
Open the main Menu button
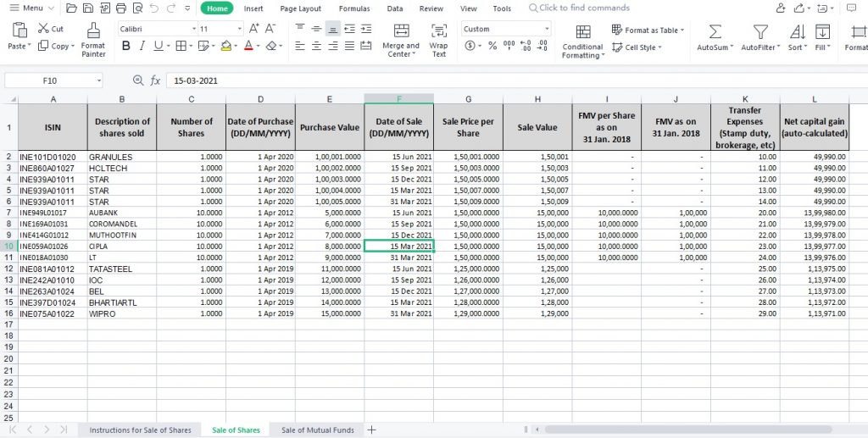(31, 8)
